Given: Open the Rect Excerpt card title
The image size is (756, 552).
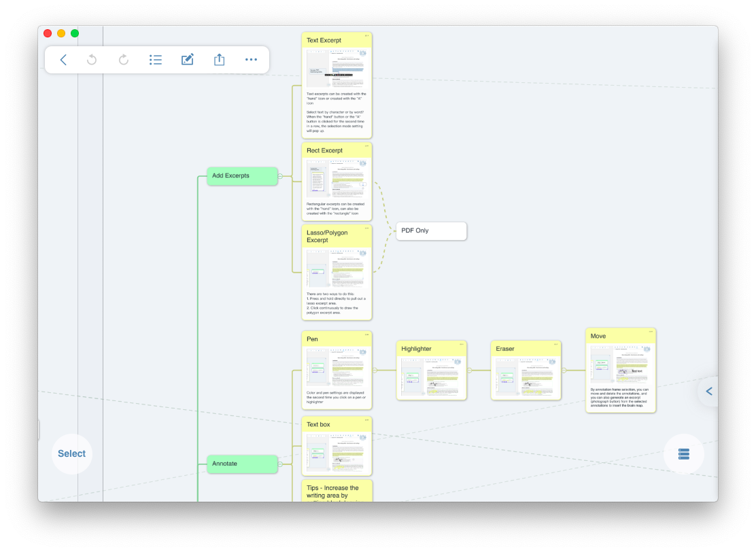Looking at the screenshot, I should click(324, 150).
